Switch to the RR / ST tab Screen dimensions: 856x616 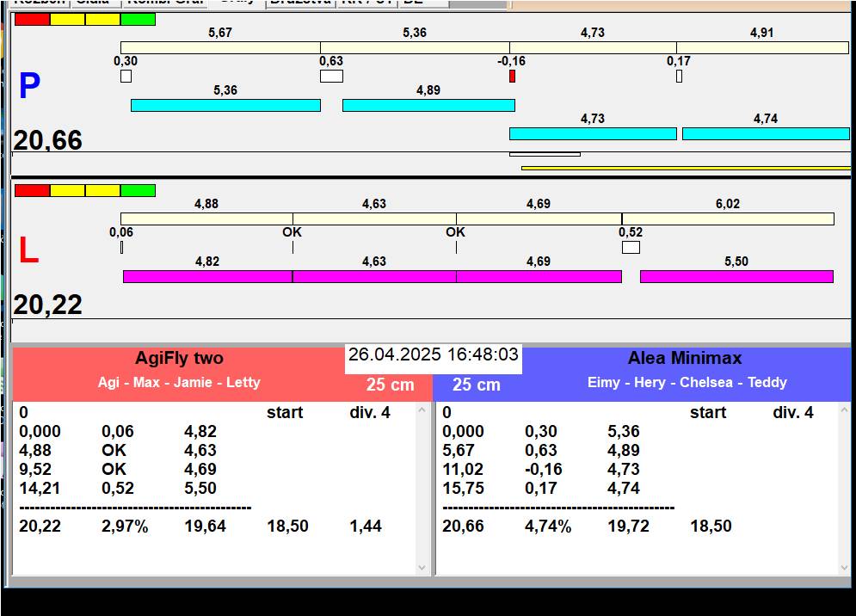pyautogui.click(x=366, y=3)
